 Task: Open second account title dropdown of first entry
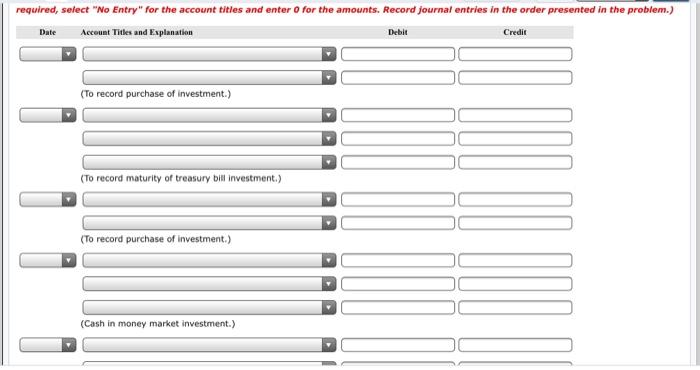point(209,78)
